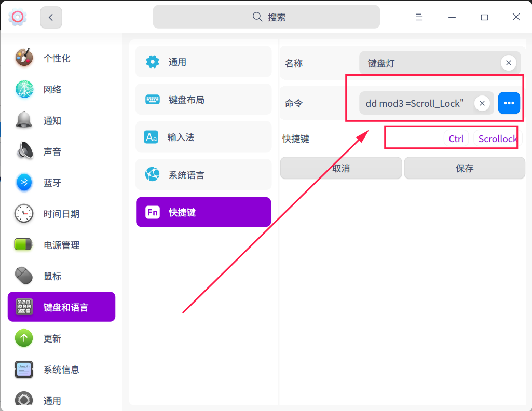Click the Keyboard and Language icon
The width and height of the screenshot is (532, 411).
(x=24, y=307)
